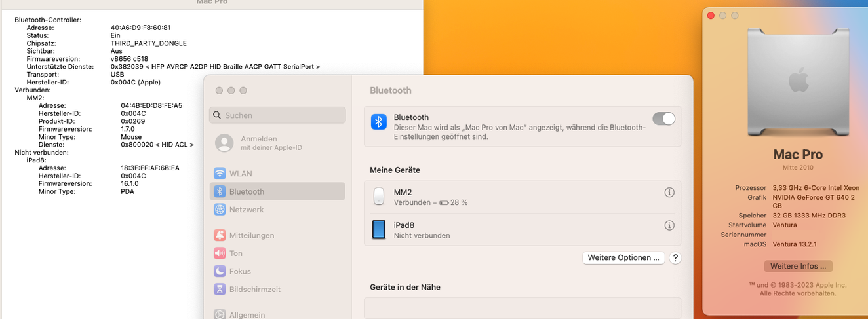Click the Allgemein gear icon
Viewport: 868px width, 319px height.
point(220,314)
